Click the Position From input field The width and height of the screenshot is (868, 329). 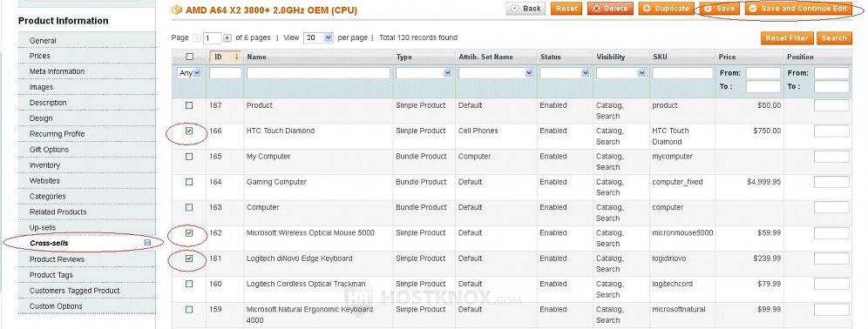(x=831, y=73)
